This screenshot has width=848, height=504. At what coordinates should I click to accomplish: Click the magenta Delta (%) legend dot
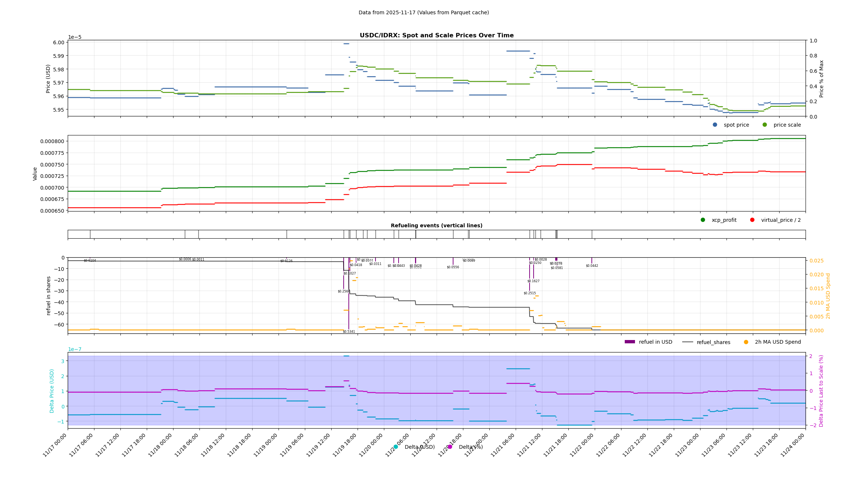pyautogui.click(x=450, y=447)
